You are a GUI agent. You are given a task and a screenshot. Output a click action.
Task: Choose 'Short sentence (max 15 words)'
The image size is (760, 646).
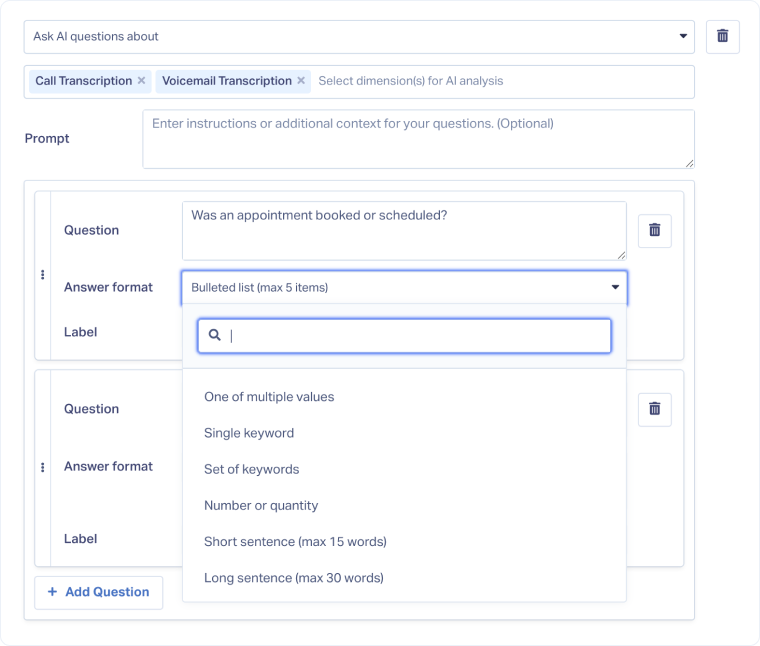[295, 541]
